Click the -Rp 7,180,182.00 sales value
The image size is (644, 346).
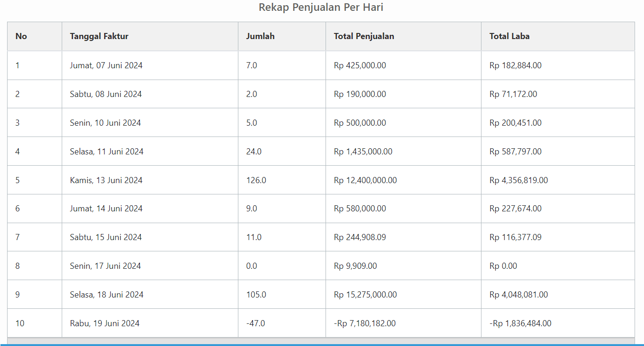tap(365, 323)
